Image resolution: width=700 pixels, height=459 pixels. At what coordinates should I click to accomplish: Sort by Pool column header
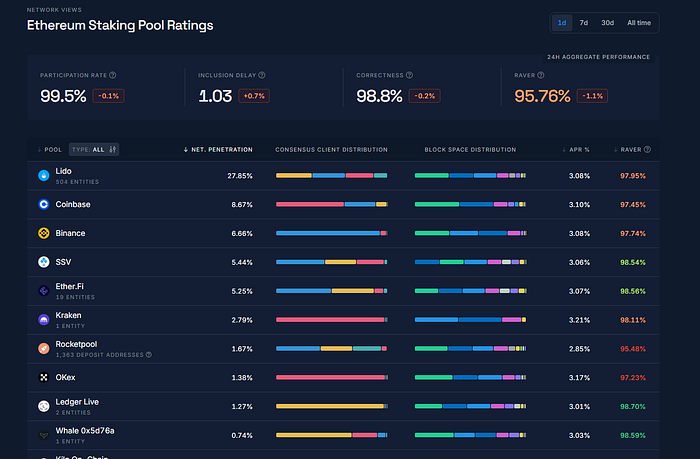pyautogui.click(x=50, y=150)
